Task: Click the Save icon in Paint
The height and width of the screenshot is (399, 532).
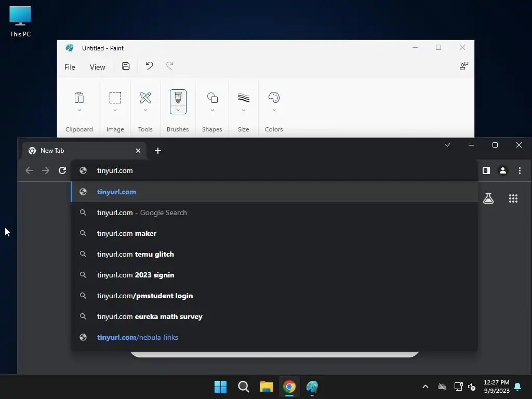Action: pos(126,66)
